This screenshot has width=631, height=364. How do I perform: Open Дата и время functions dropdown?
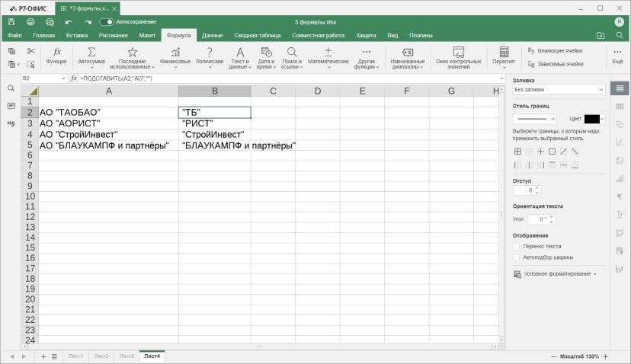pyautogui.click(x=266, y=58)
